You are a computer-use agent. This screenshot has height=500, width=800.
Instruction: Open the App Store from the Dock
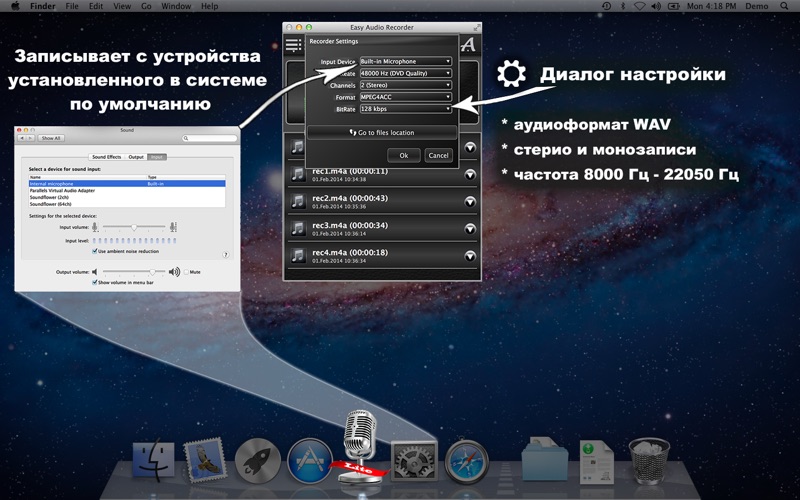[x=310, y=461]
